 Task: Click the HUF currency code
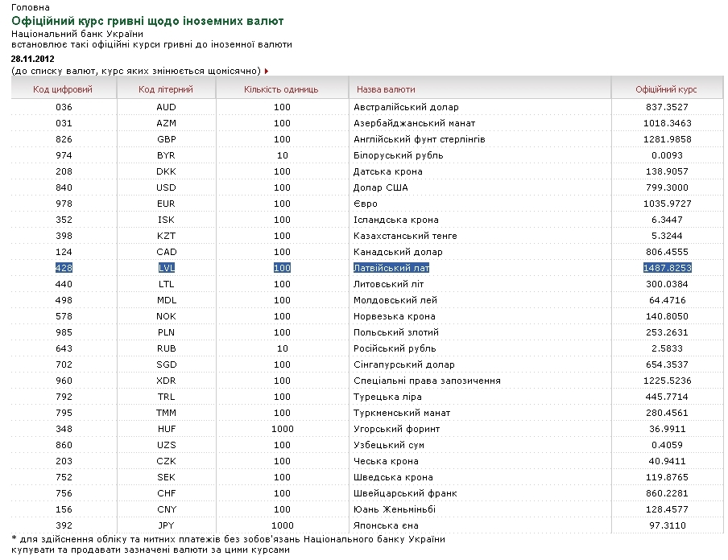point(166,429)
